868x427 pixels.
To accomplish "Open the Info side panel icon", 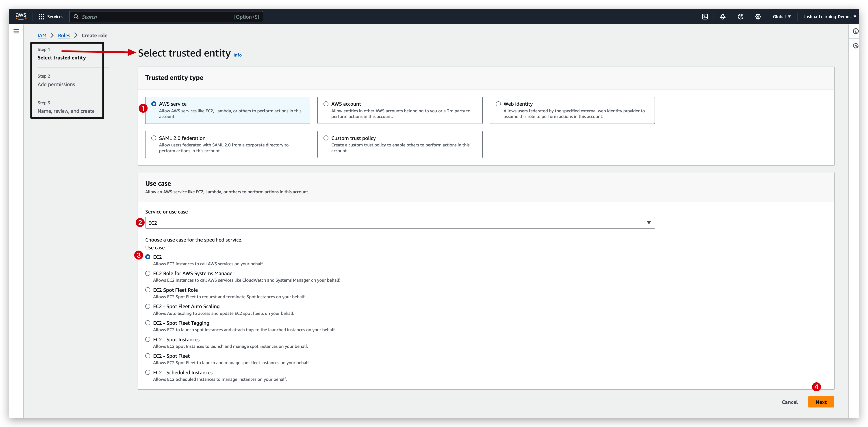I will point(855,31).
